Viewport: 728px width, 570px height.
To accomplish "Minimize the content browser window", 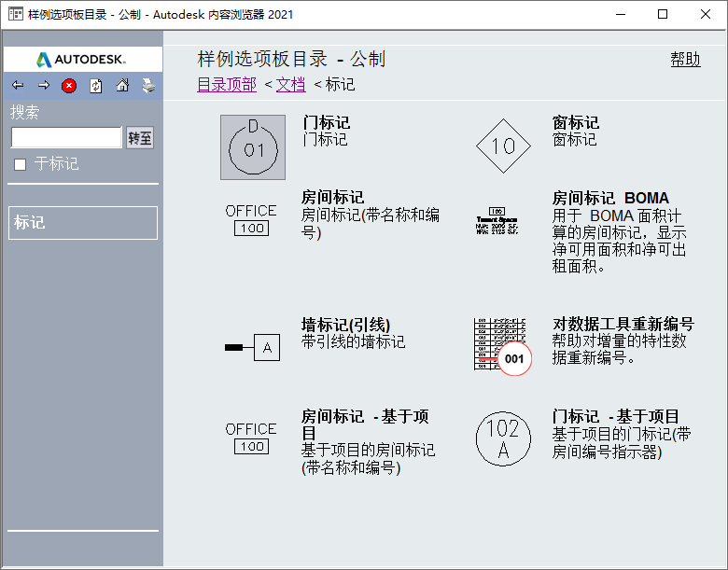I will (621, 14).
